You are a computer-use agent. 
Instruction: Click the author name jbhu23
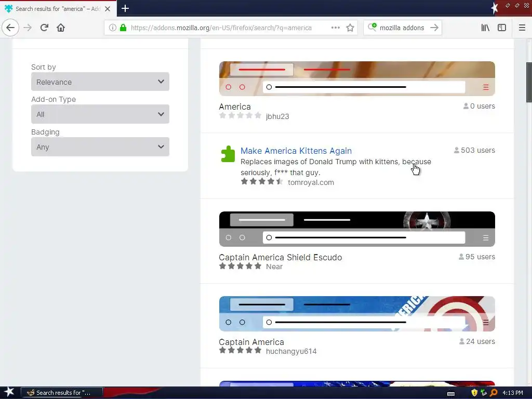point(277,116)
